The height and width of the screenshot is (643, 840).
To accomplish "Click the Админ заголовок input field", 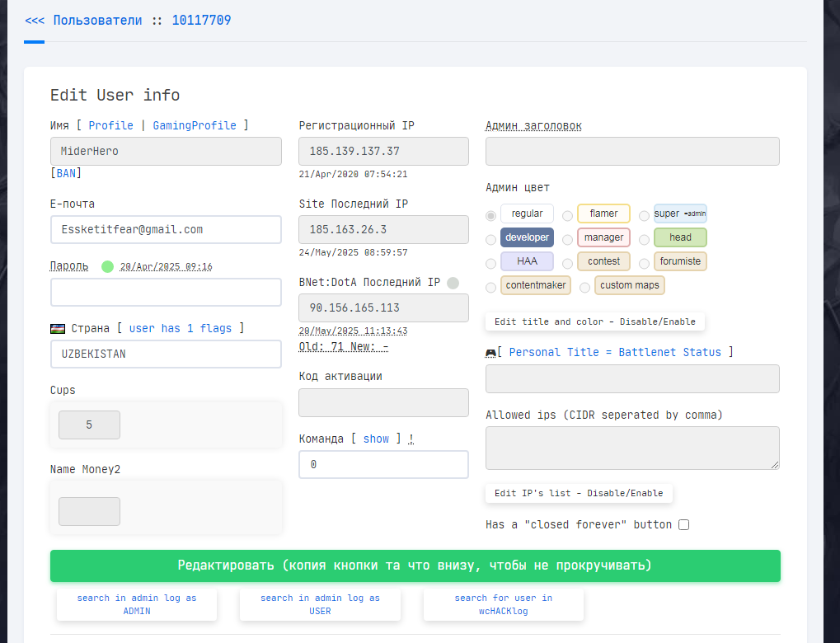I will pos(632,151).
